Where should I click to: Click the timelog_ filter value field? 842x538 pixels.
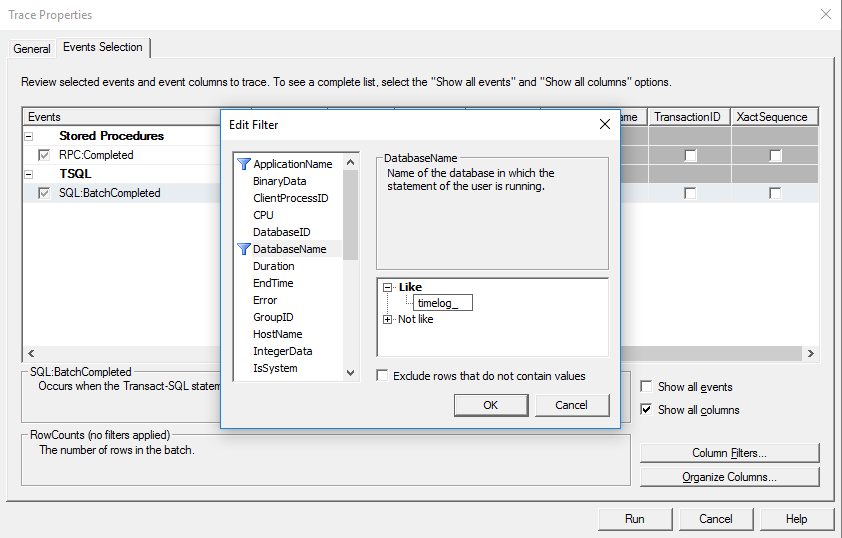point(443,304)
